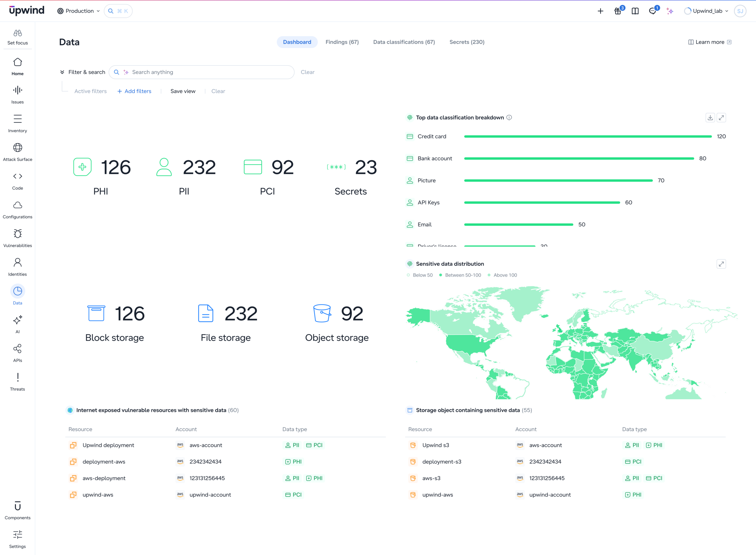Open the Upwind_lab organization dropdown
The height and width of the screenshot is (555, 756).
click(x=707, y=11)
